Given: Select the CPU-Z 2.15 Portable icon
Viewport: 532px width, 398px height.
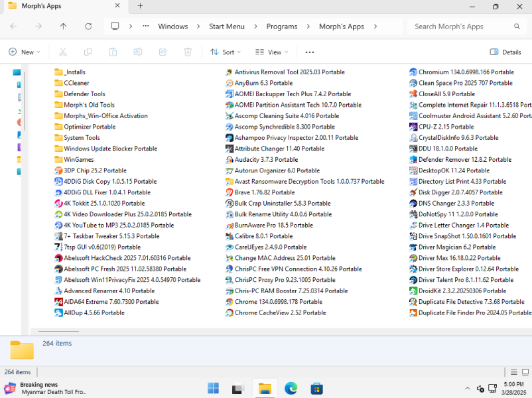Looking at the screenshot, I should pyautogui.click(x=413, y=127).
